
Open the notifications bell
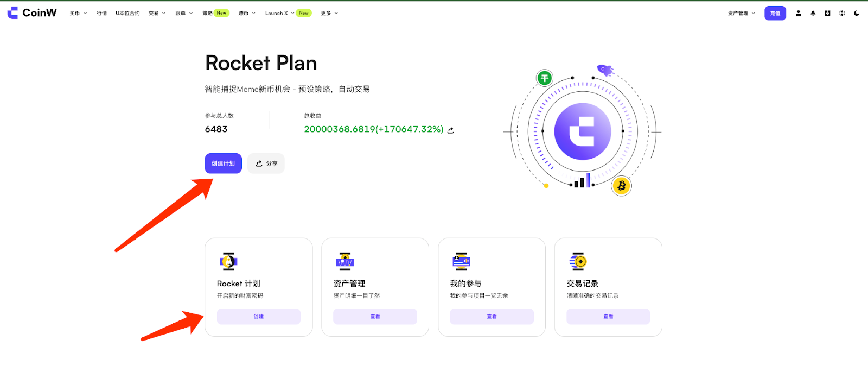pyautogui.click(x=813, y=14)
